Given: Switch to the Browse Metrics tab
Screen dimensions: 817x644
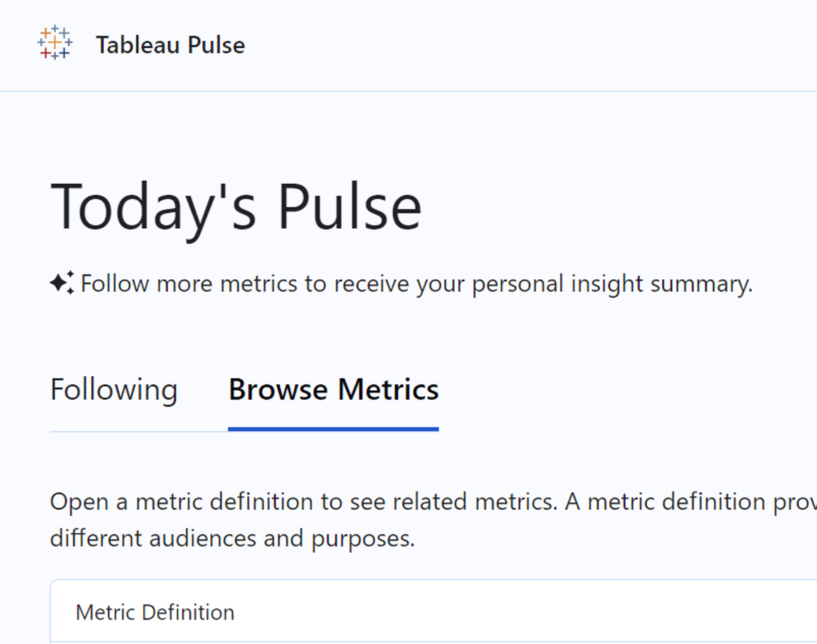Looking at the screenshot, I should [x=334, y=389].
